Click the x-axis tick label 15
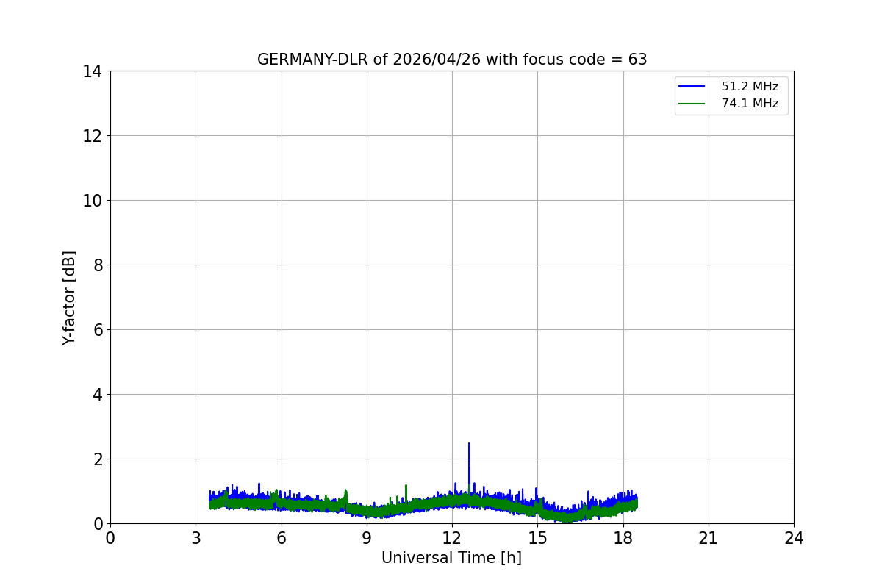The image size is (882, 588). (x=537, y=538)
